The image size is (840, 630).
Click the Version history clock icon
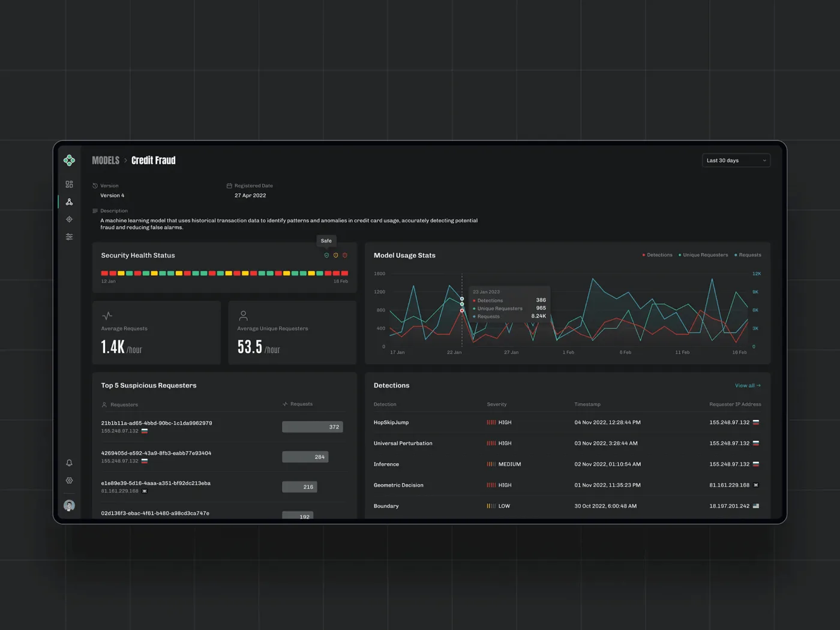pos(95,185)
